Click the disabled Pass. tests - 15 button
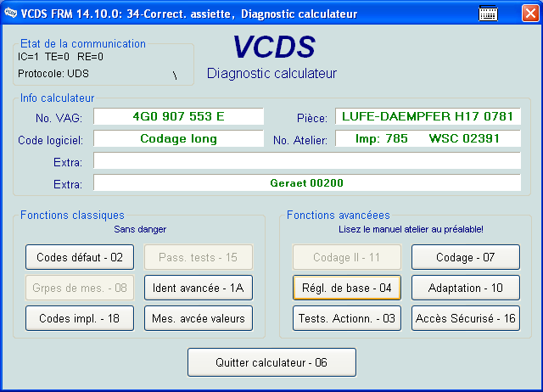The image size is (543, 392). click(199, 257)
